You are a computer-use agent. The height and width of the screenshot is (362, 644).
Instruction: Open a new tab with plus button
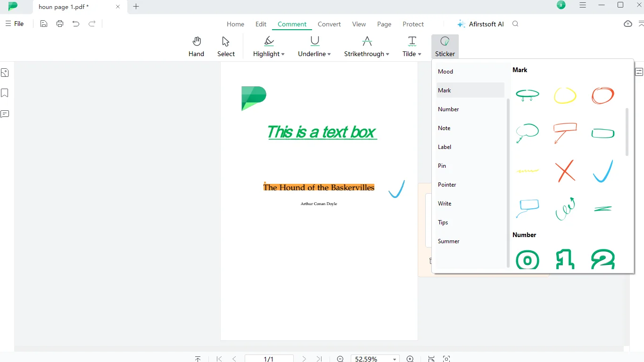(136, 7)
